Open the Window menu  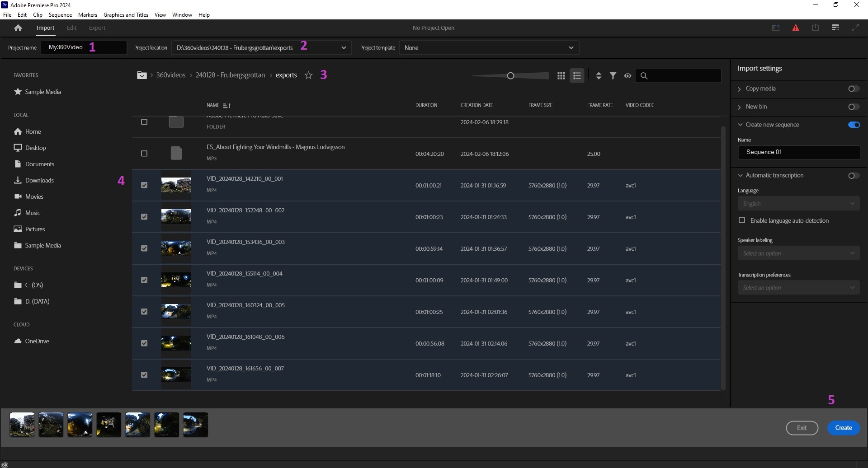tap(182, 15)
